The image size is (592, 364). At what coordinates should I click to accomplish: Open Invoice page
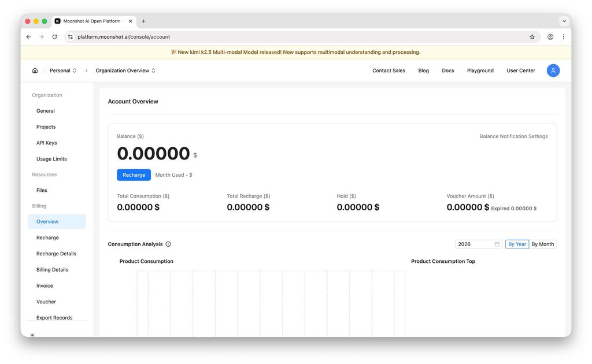tap(57, 285)
